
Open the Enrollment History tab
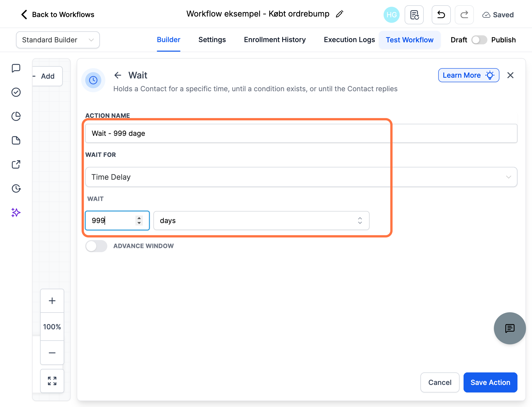tap(275, 40)
